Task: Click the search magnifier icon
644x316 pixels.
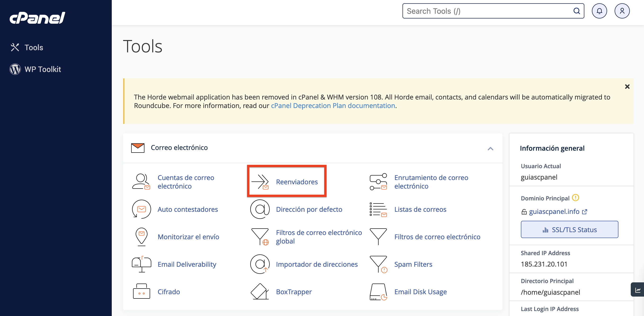Action: (x=577, y=11)
